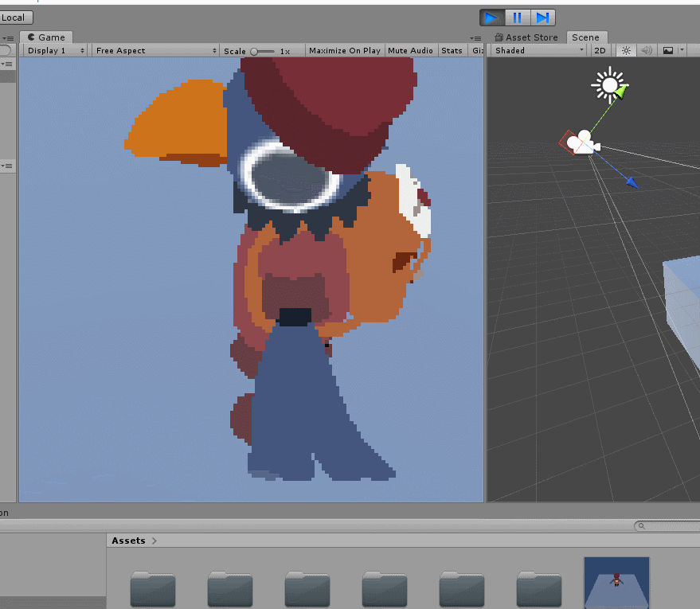Open the Asset Store tab
700x609 pixels.
[526, 37]
